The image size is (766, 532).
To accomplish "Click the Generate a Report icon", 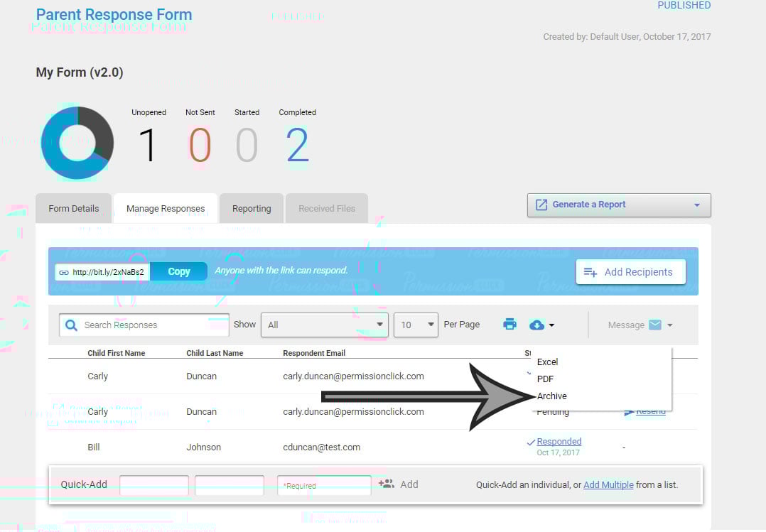I will pyautogui.click(x=541, y=205).
